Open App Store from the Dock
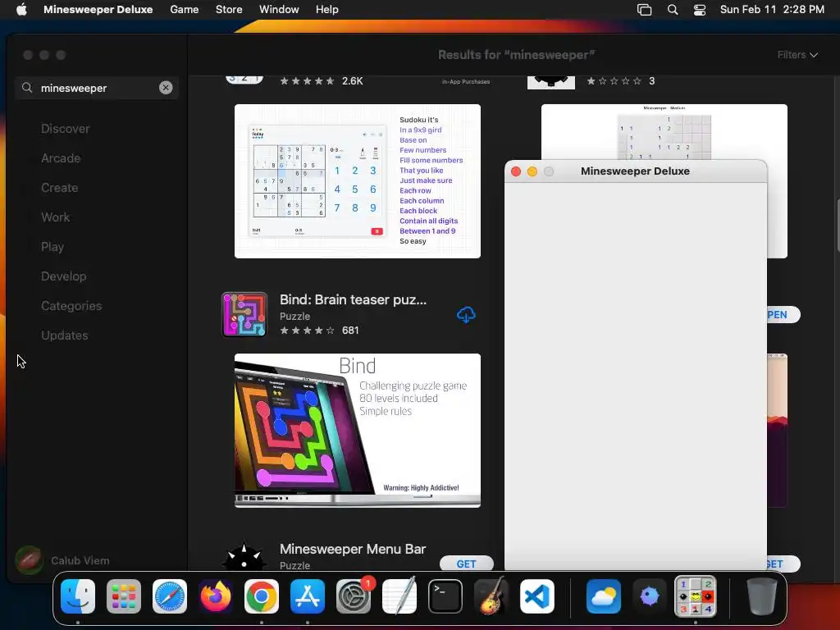Viewport: 840px width, 630px height. pos(308,596)
